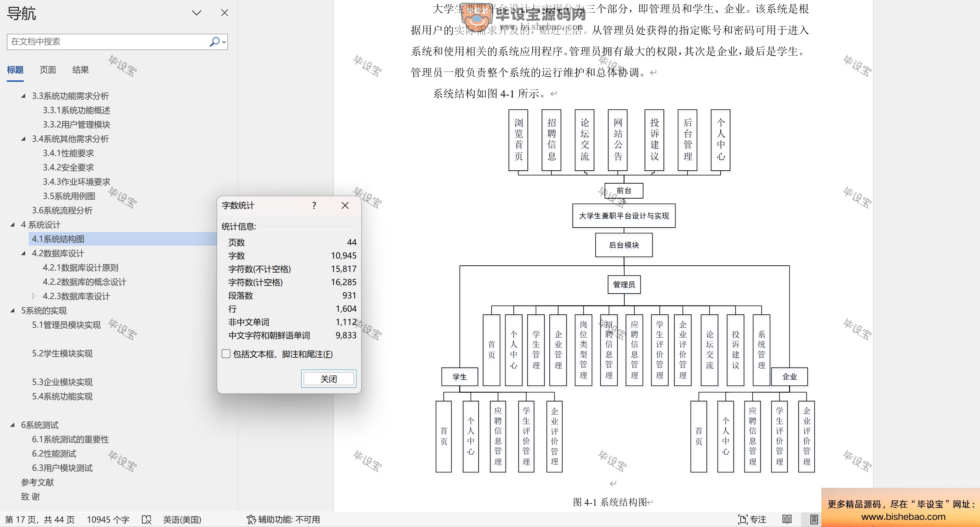Screen dimensions: 980x527
Task: Go to heading 3.5系统用例图
Action: 69,196
